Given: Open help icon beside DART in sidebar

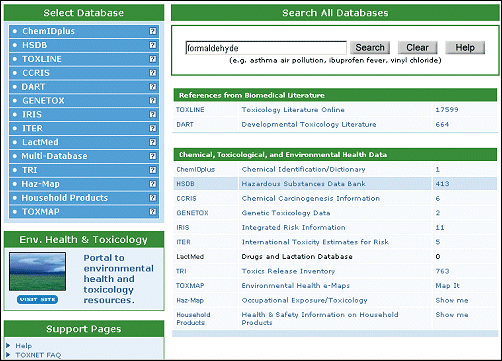Looking at the screenshot, I should [x=153, y=87].
